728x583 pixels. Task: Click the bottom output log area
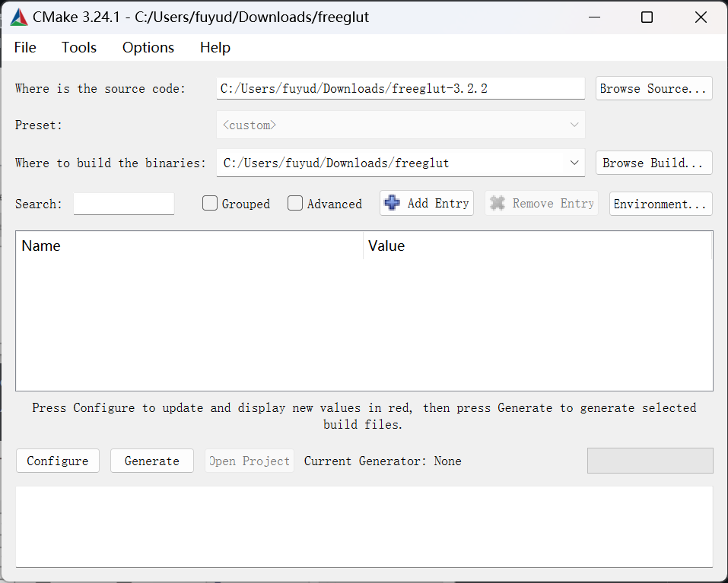click(x=364, y=526)
